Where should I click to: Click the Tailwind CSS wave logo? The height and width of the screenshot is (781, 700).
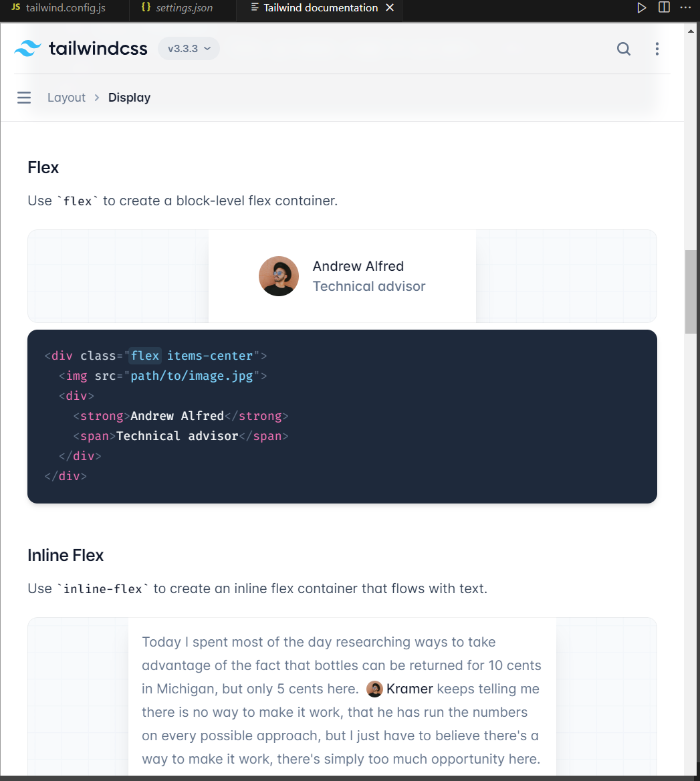28,48
